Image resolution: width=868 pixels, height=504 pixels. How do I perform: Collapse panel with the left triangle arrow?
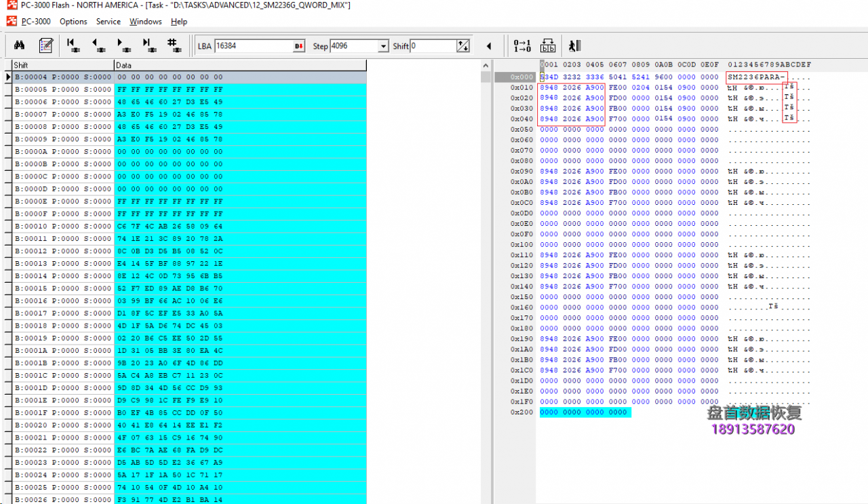click(x=489, y=46)
